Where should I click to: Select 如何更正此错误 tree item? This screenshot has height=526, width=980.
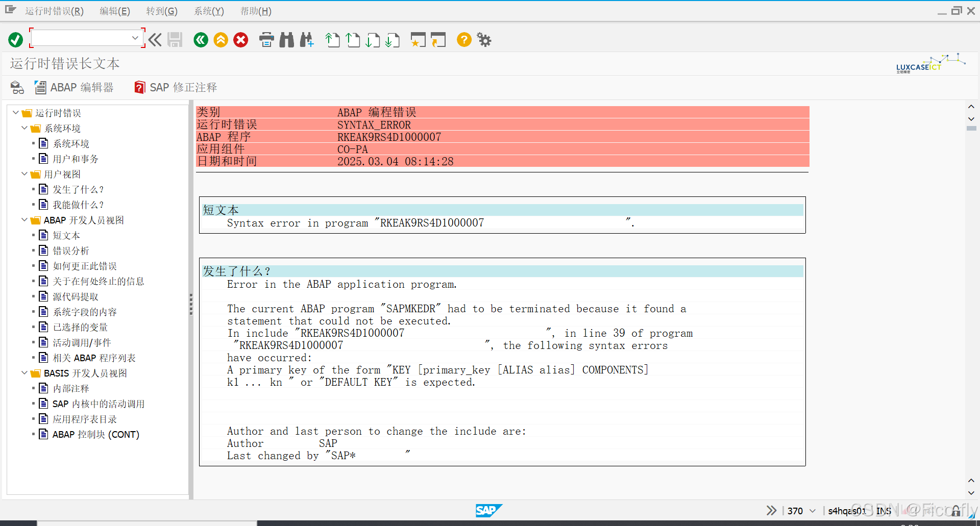pyautogui.click(x=85, y=266)
